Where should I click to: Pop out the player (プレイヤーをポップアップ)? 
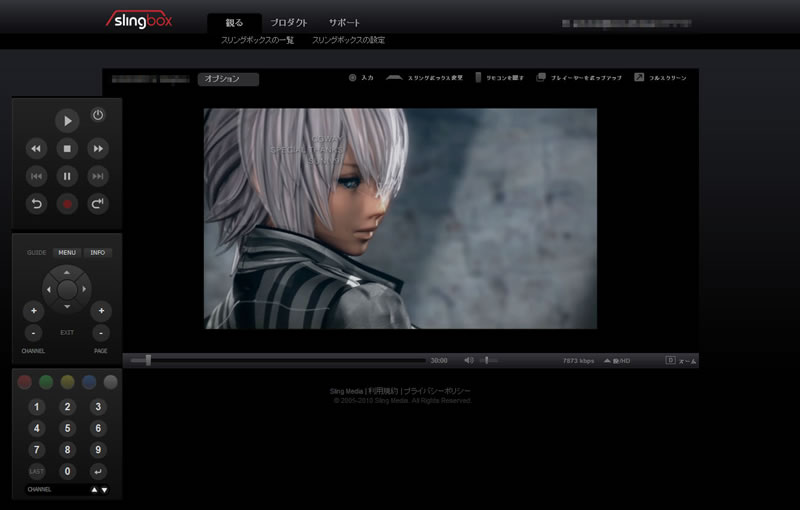pos(541,77)
